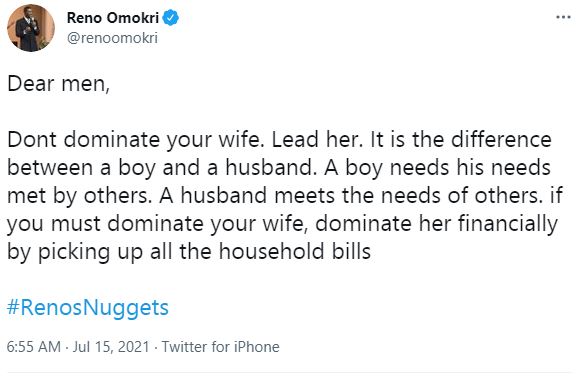Select the Jul 15, 2021 date
Screen dimensions: 583x377
111,347
